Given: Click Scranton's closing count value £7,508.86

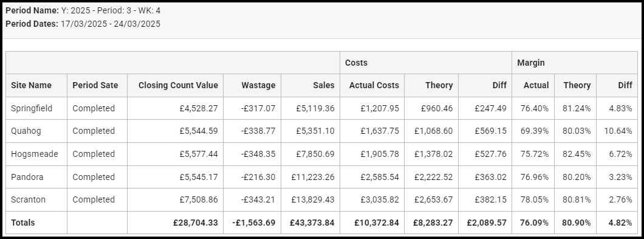Looking at the screenshot, I should [199, 199].
